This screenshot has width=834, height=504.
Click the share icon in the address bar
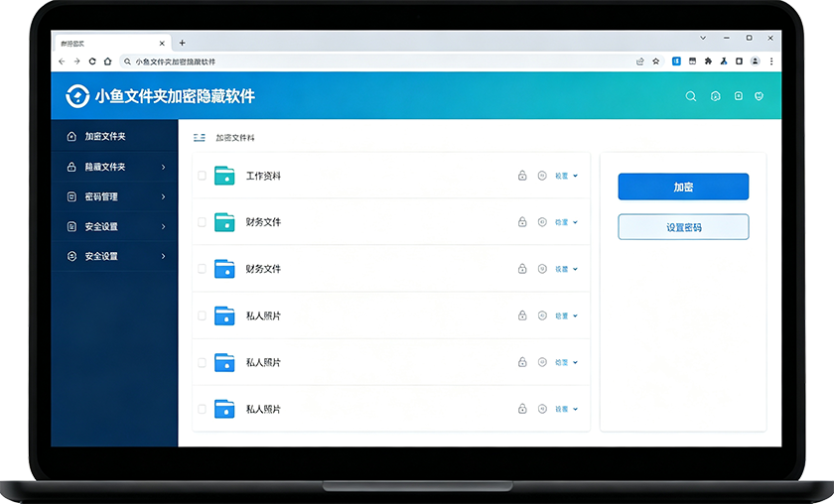coord(639,62)
